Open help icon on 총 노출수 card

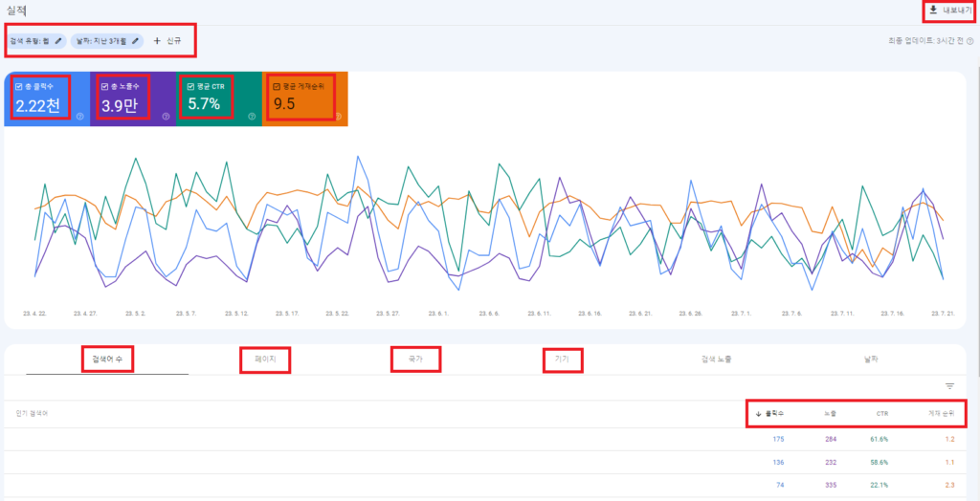point(166,117)
